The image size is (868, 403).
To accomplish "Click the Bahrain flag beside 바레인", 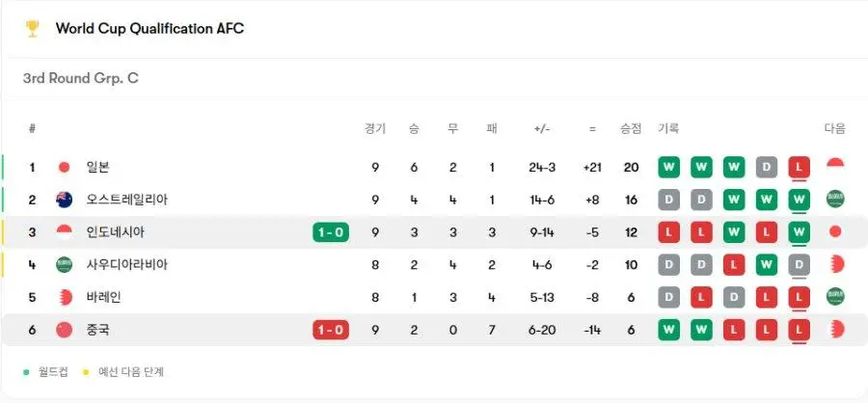I will (65, 297).
